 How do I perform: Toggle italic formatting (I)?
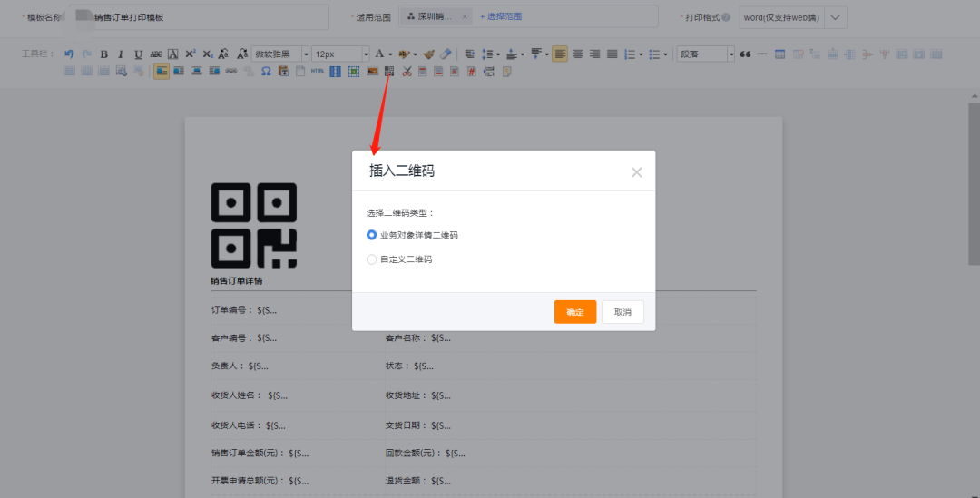121,54
